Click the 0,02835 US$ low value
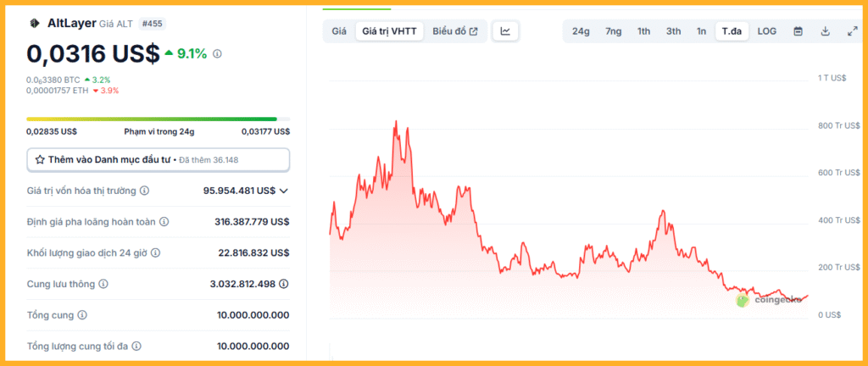The image size is (868, 366). click(52, 131)
